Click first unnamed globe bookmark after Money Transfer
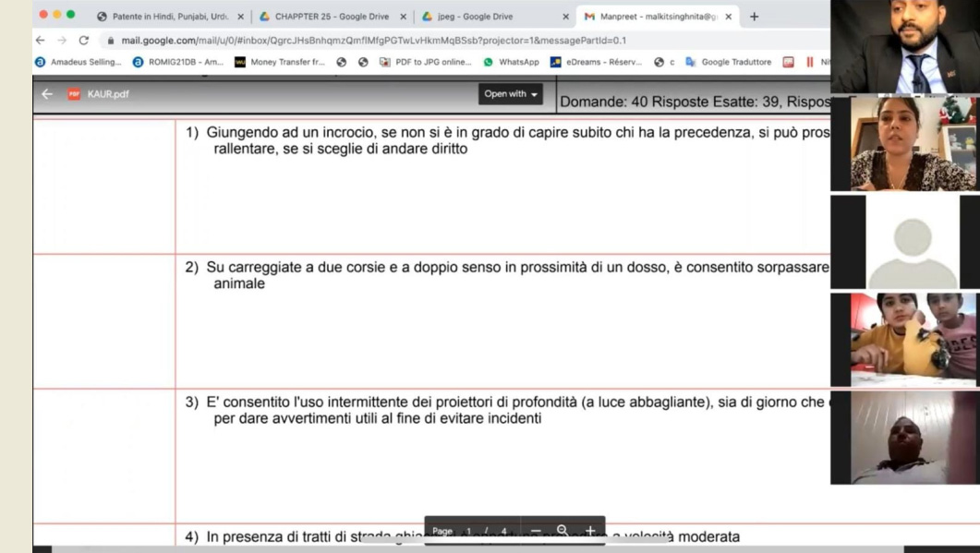The width and height of the screenshot is (980, 553). click(x=341, y=62)
